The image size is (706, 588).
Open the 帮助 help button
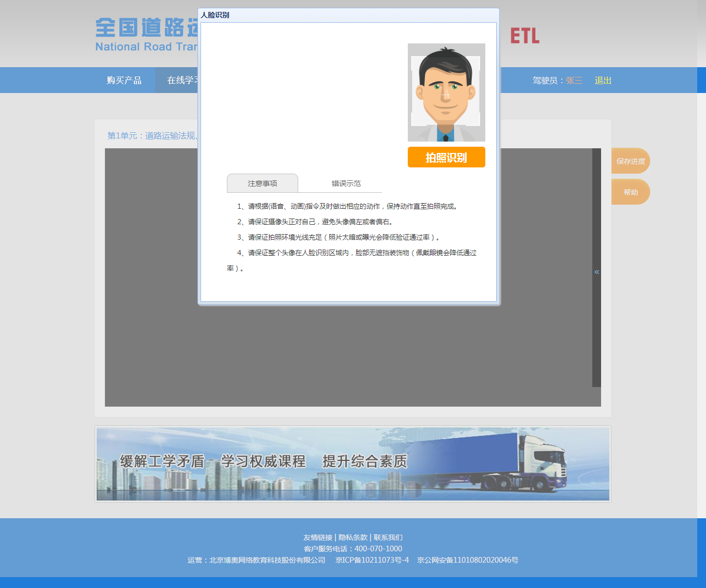631,192
